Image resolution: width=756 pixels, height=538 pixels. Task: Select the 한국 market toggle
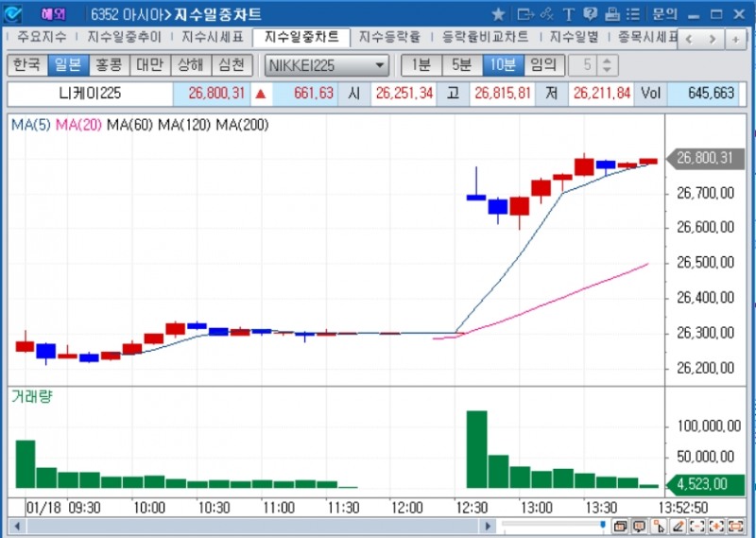point(27,65)
